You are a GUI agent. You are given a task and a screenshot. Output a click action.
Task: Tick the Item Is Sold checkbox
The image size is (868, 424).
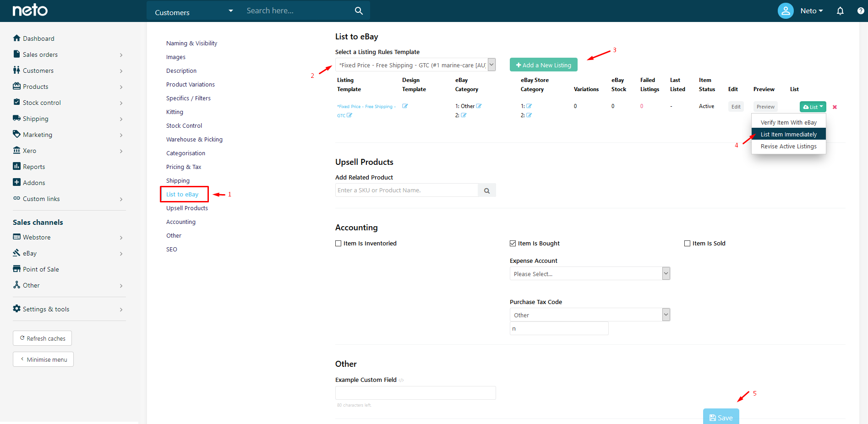coord(687,244)
